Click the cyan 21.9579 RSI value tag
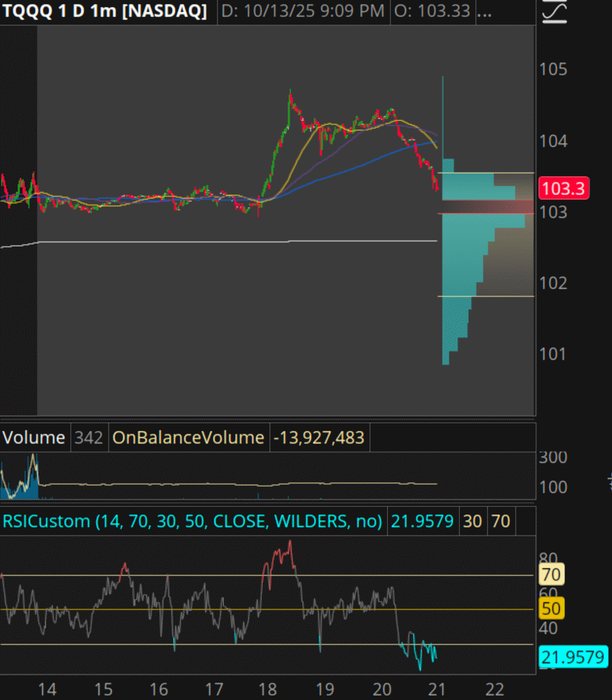612x700 pixels. pyautogui.click(x=573, y=657)
